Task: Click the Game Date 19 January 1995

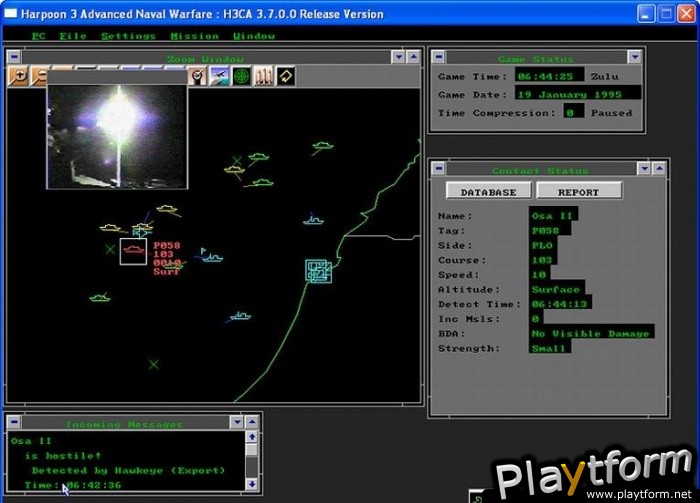Action: 578,94
